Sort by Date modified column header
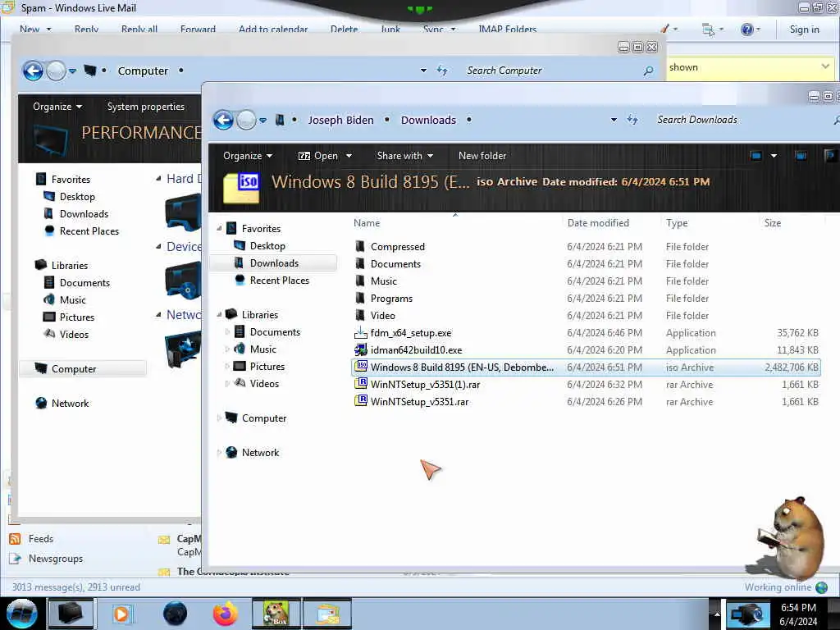The height and width of the screenshot is (630, 840). tap(598, 223)
